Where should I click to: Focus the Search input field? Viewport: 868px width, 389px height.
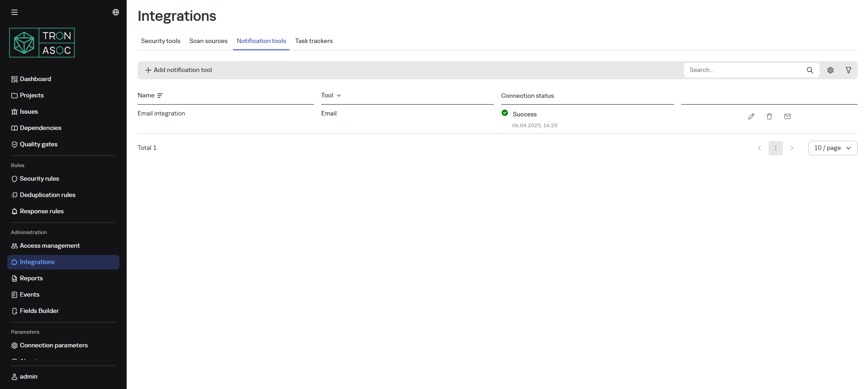click(744, 70)
